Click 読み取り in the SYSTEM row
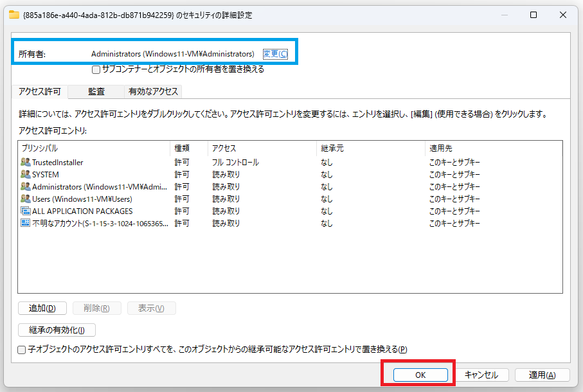The height and width of the screenshot is (392, 583). 226,175
